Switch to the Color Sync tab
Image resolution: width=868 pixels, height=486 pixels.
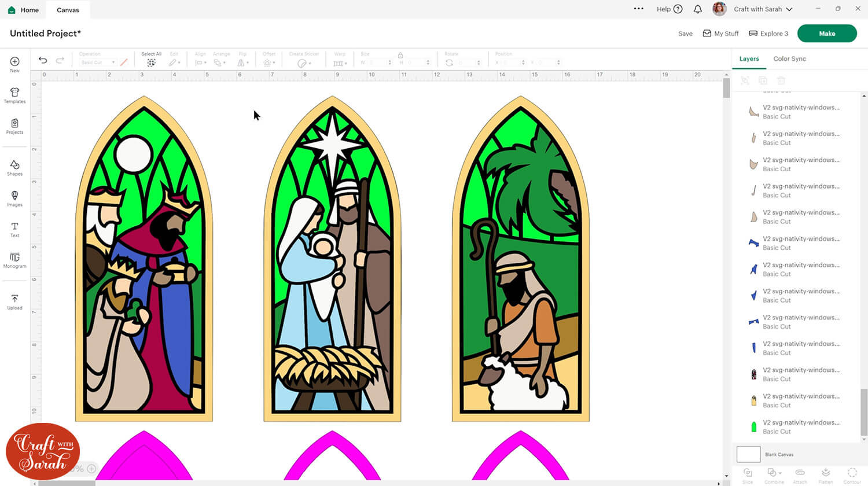(x=789, y=59)
